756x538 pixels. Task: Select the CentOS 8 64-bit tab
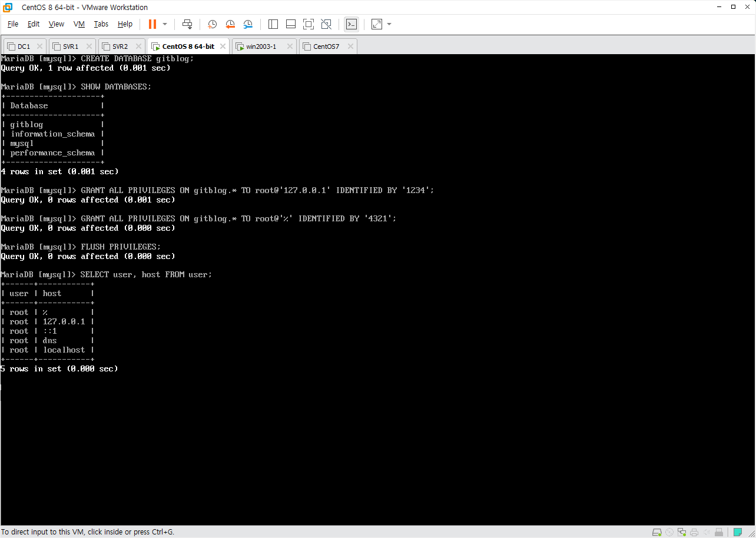click(x=188, y=47)
